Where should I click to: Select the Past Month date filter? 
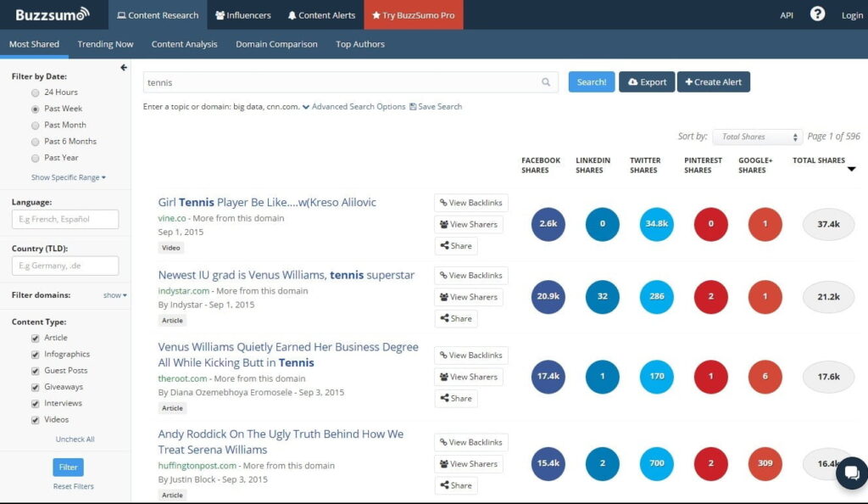coord(36,126)
